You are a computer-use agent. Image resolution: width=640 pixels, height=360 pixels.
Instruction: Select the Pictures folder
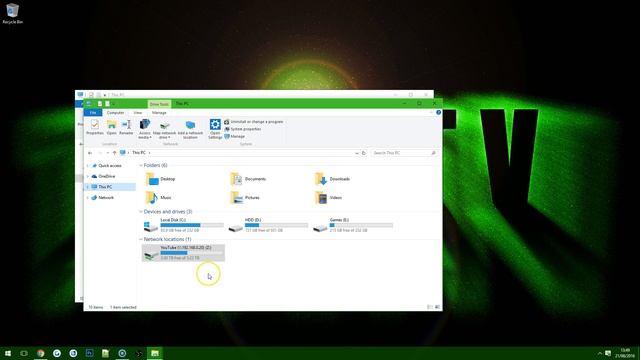[245, 198]
